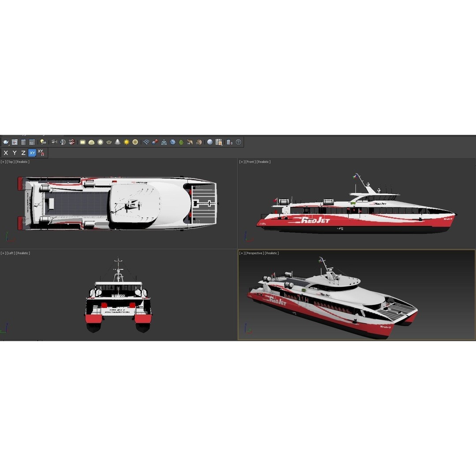Open [Realistic] shading menu in Left viewport
This screenshot has height=476, width=476.
click(23, 253)
